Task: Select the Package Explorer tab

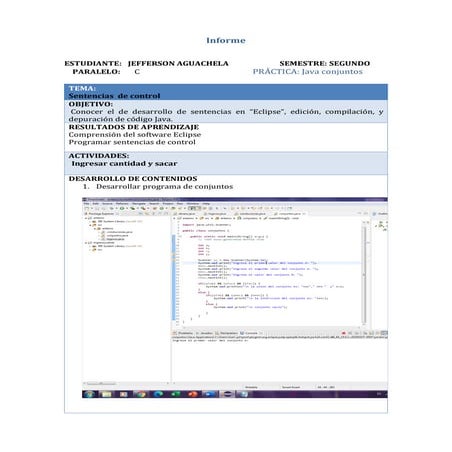Action: click(x=99, y=214)
